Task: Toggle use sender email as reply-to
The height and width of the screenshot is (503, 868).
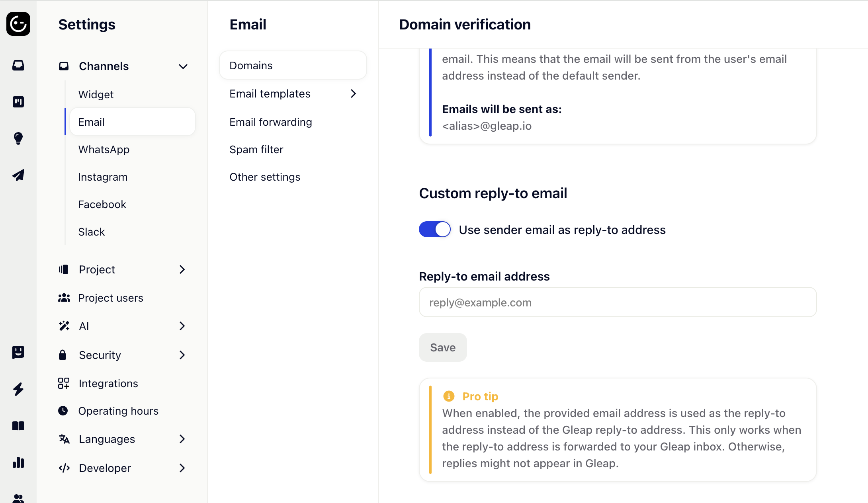Action: pos(434,230)
